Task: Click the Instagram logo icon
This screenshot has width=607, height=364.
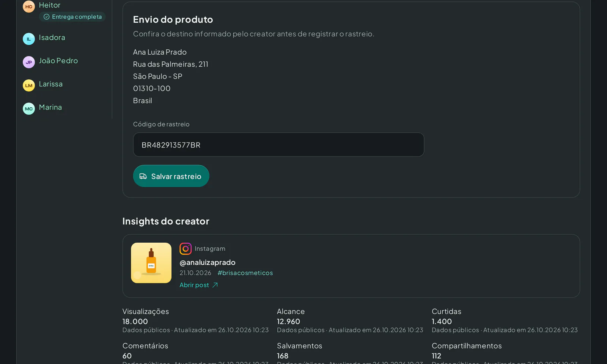Action: coord(186,249)
